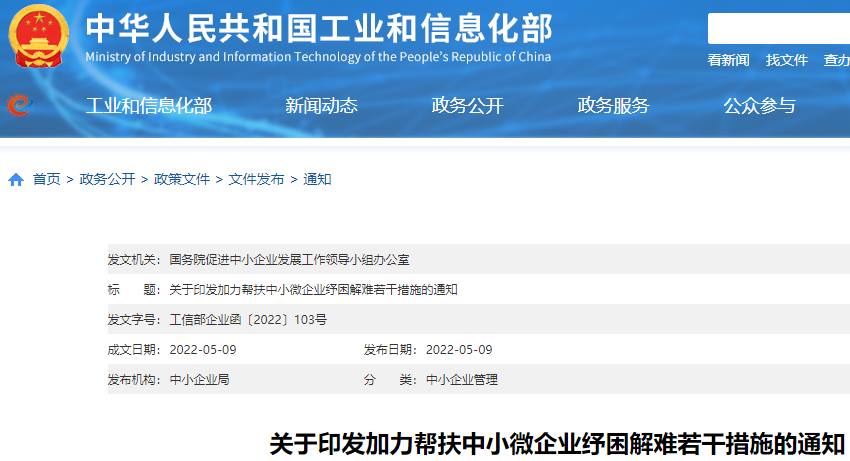Click the 发文字号 field label

click(x=134, y=320)
